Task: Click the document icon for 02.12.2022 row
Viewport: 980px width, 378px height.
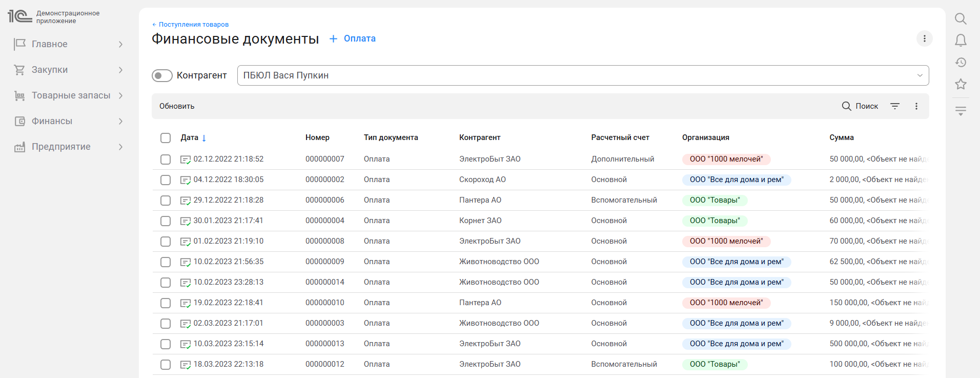Action: point(186,160)
